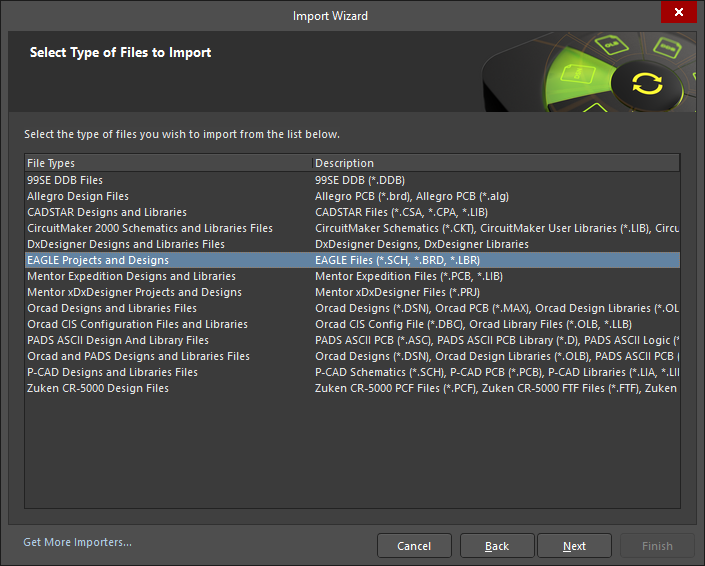The width and height of the screenshot is (705, 566).
Task: Select Zuken CR-5000 Design Files
Action: 352,388
